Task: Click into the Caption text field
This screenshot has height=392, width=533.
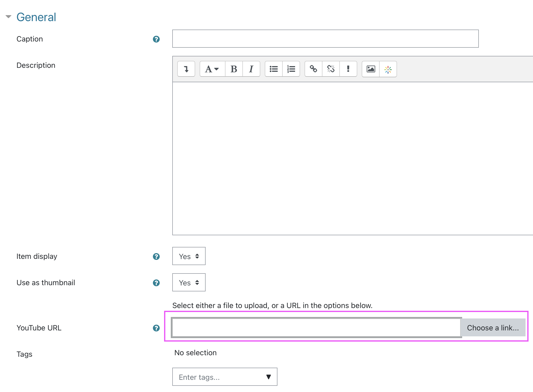Action: point(325,39)
